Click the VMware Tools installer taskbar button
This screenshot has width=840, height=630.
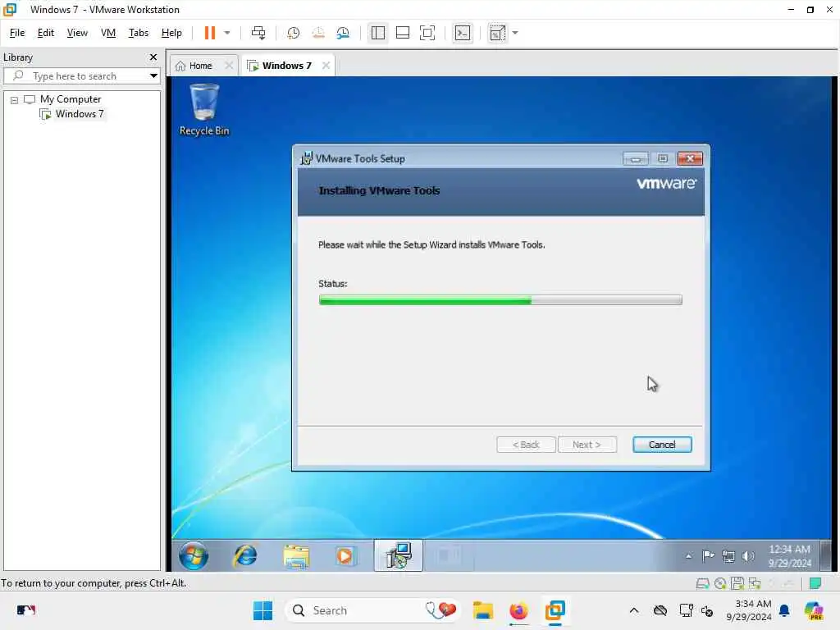[398, 555]
